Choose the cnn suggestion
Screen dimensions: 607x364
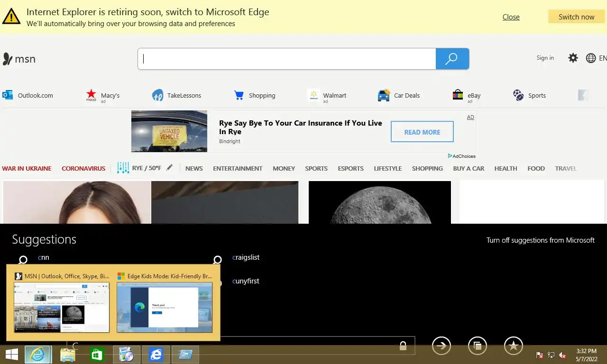pos(43,257)
